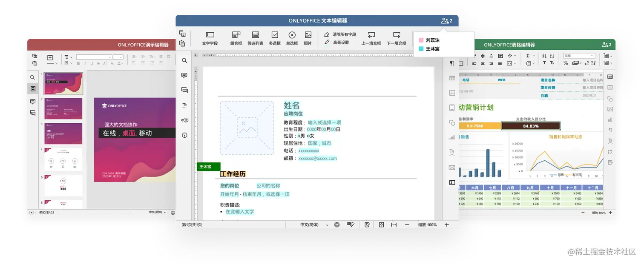The height and width of the screenshot is (264, 644).
Task: Open search in the document editor sidebar
Action: tap(184, 61)
